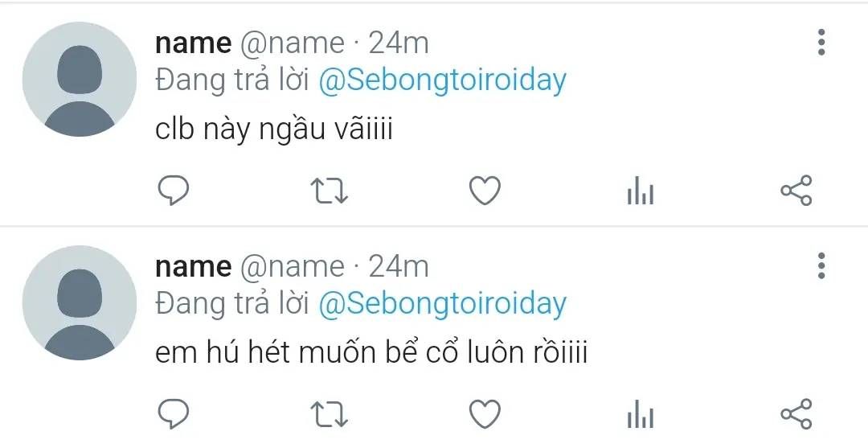Open @Sebongtoiroiday link in first tweet

(x=442, y=81)
